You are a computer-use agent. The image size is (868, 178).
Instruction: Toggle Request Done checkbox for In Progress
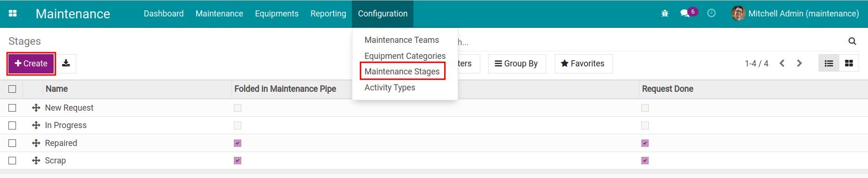click(645, 125)
